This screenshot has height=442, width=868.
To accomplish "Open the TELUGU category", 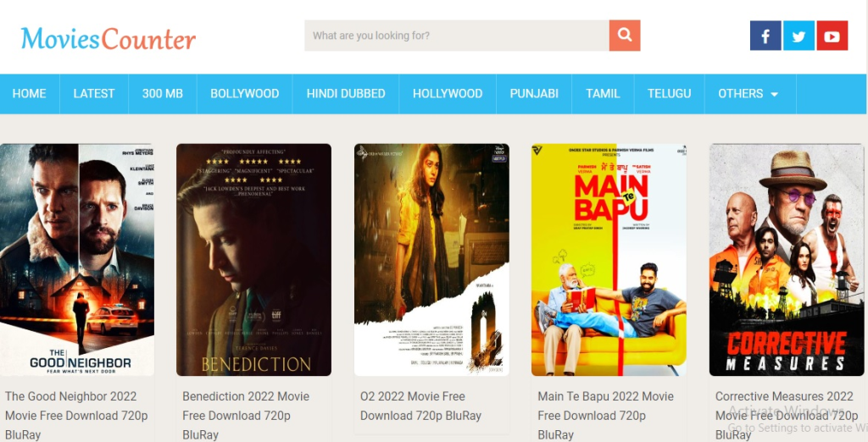I will click(x=670, y=93).
